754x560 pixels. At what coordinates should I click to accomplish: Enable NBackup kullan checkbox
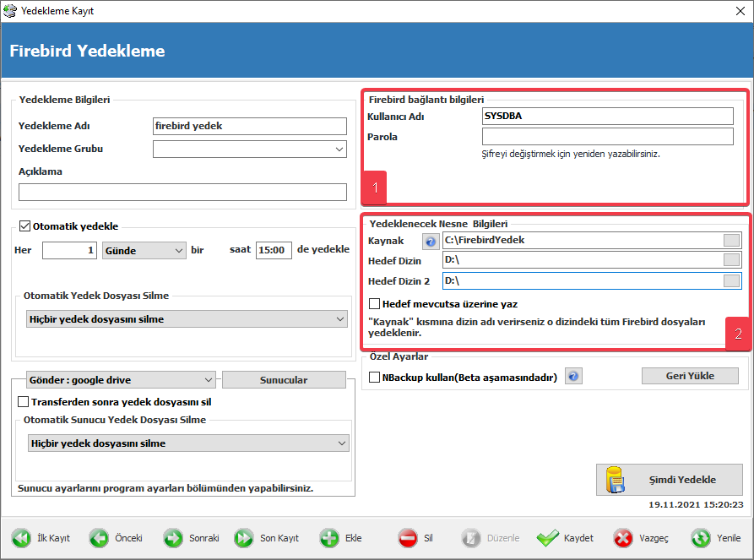tap(374, 378)
